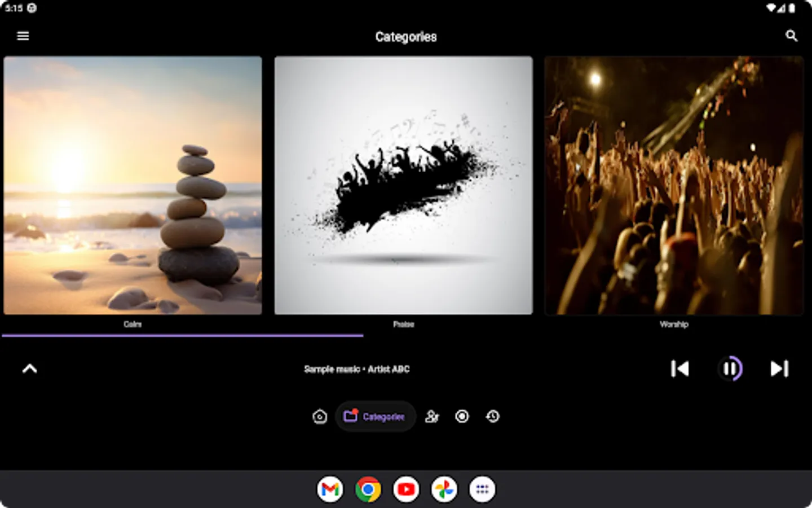The height and width of the screenshot is (508, 812).
Task: Launch Chrome from the taskbar
Action: coord(368,489)
